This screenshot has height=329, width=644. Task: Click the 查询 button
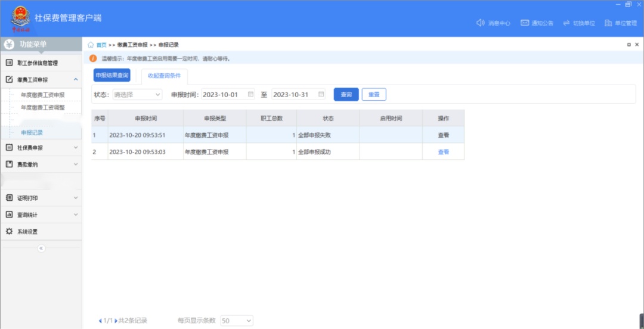346,94
